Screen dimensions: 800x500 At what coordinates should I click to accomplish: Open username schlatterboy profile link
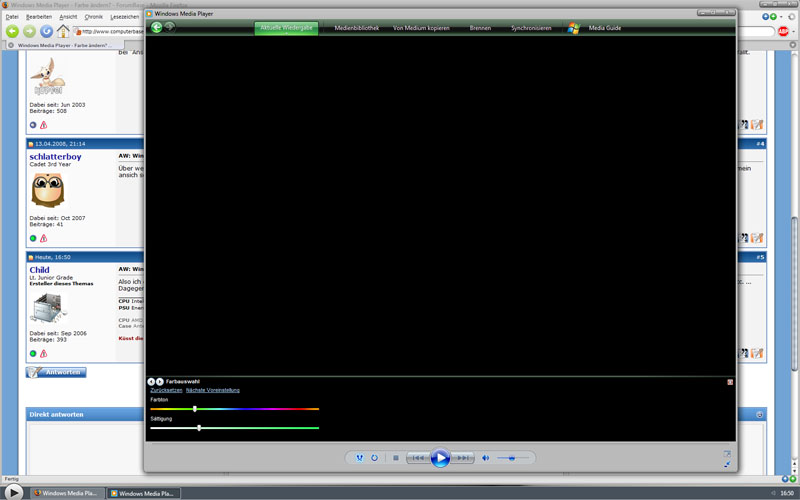tap(55, 157)
